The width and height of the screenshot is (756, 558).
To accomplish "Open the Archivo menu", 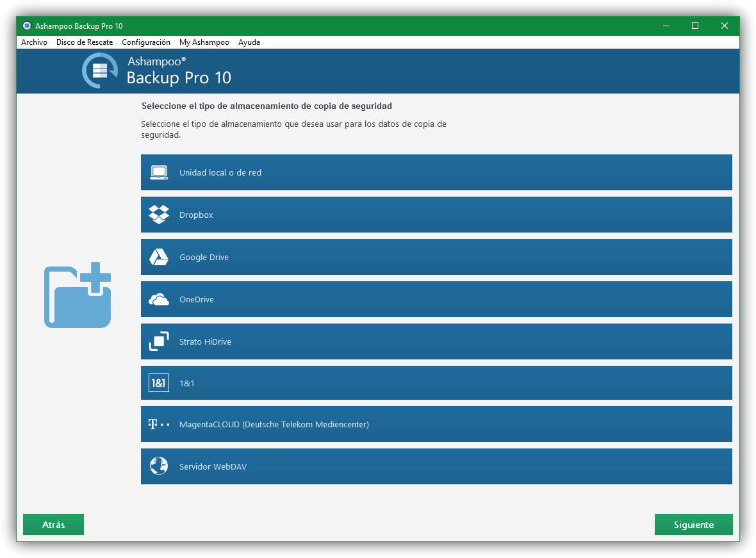I will tap(34, 42).
